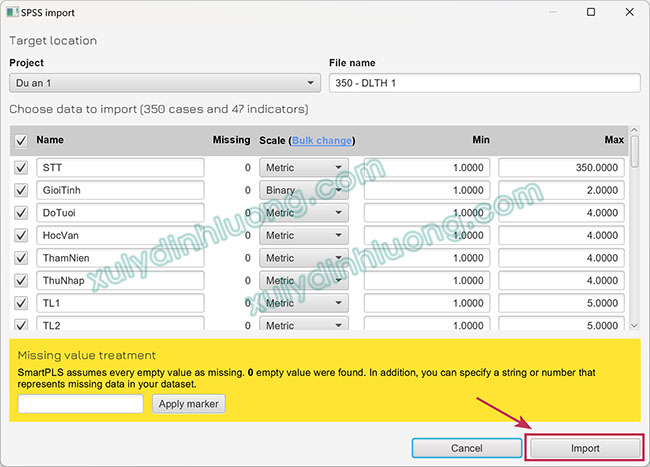Change scale type of ThuNhap row
The width and height of the screenshot is (650, 467).
click(303, 280)
